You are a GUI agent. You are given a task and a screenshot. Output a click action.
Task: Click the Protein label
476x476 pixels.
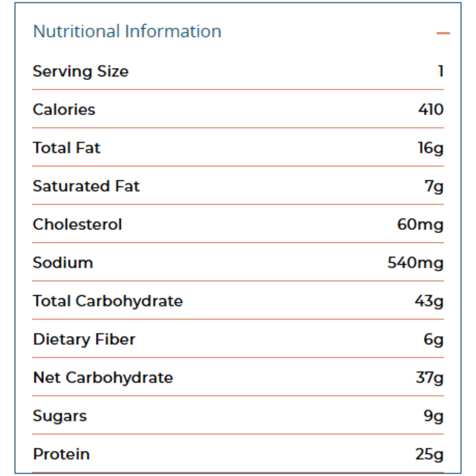coord(61,454)
